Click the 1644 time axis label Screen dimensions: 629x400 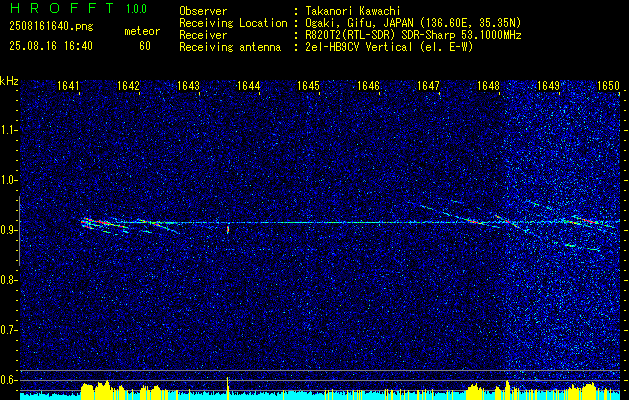(x=248, y=86)
